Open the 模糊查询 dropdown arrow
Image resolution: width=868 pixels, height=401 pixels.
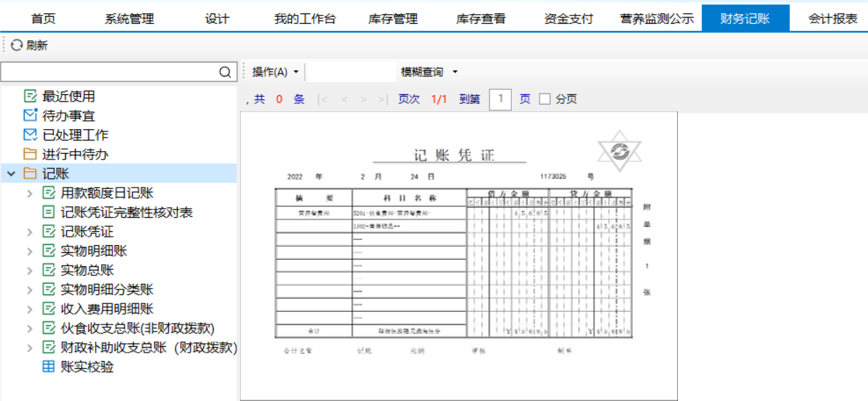click(x=455, y=72)
